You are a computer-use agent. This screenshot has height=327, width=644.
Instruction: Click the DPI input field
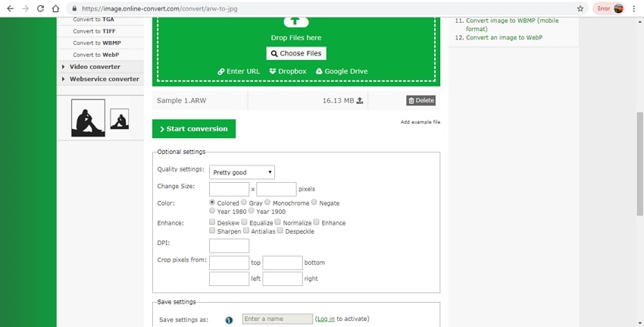pyautogui.click(x=229, y=246)
